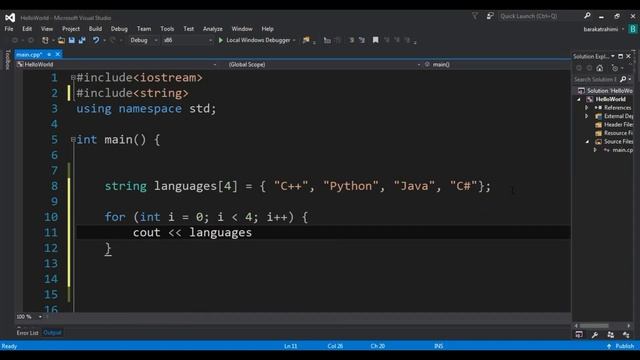The height and width of the screenshot is (360, 640).
Task: Open the Team Explorer tab icon at bottom right
Action: [611, 335]
